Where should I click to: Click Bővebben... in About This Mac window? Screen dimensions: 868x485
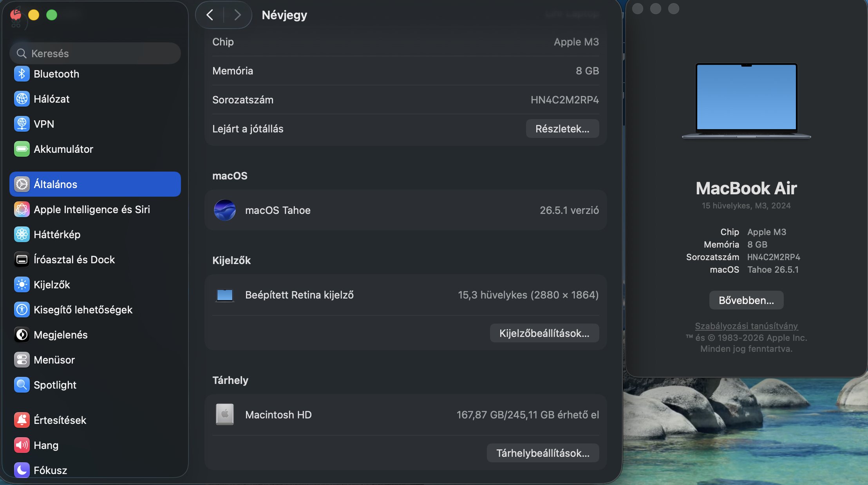746,300
